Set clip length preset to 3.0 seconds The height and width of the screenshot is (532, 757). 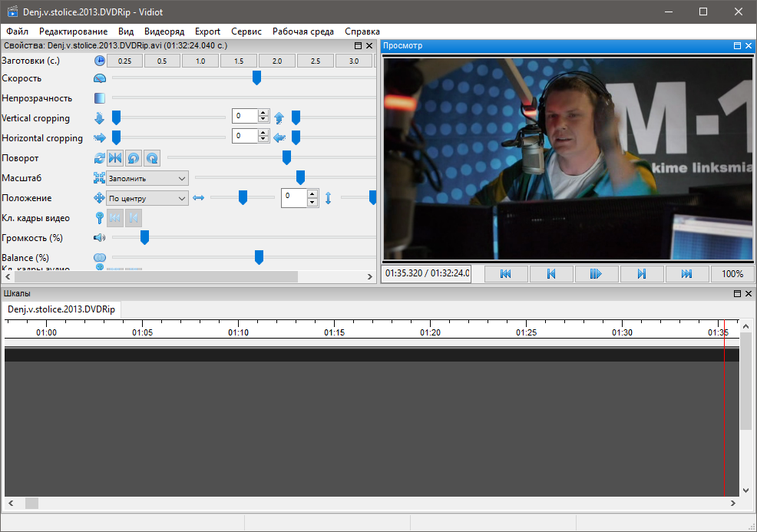[x=354, y=61]
